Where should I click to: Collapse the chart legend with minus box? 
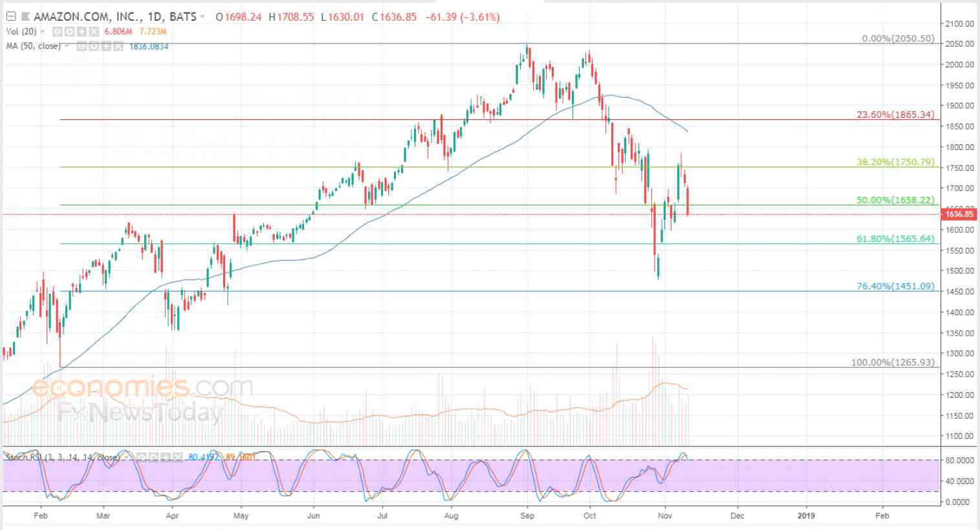coord(11,16)
